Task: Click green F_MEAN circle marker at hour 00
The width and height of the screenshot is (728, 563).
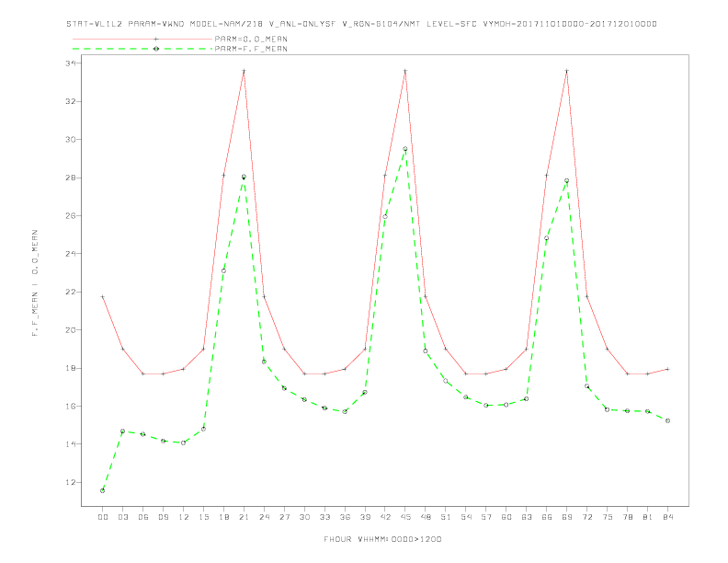Action: [103, 490]
